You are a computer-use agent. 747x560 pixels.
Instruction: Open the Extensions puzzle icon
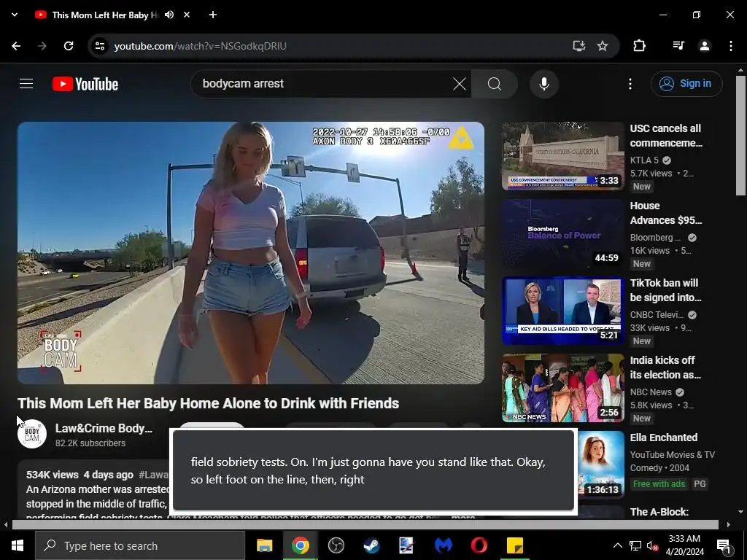coord(639,46)
